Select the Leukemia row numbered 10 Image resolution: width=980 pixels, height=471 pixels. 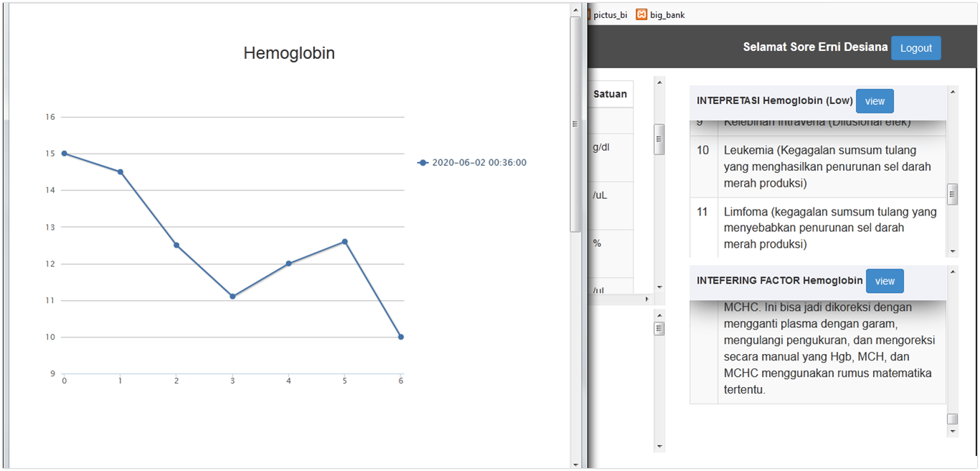(x=818, y=167)
